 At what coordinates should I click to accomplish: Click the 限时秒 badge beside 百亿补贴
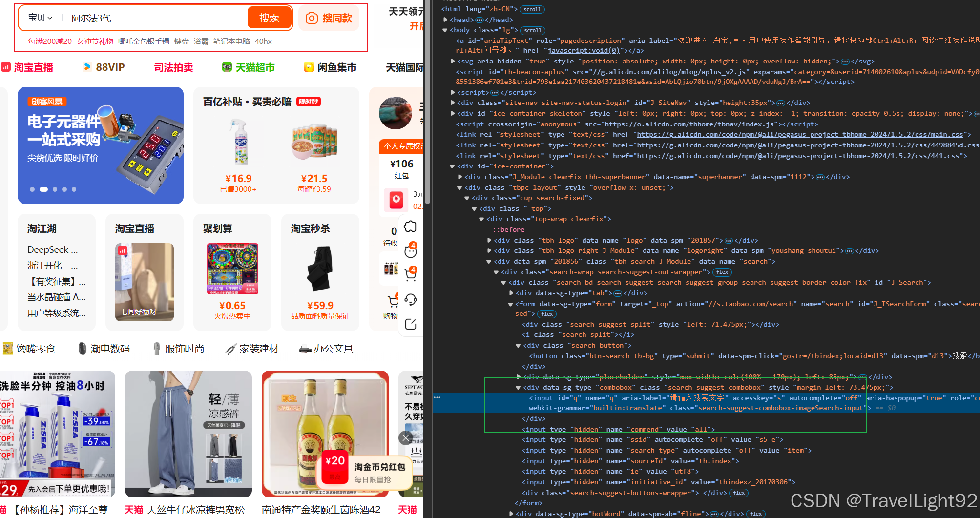coord(309,102)
